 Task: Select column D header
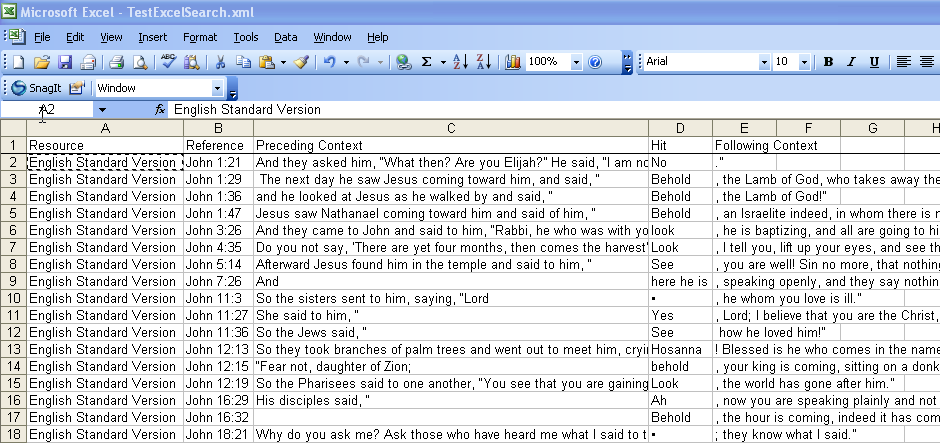tap(680, 128)
